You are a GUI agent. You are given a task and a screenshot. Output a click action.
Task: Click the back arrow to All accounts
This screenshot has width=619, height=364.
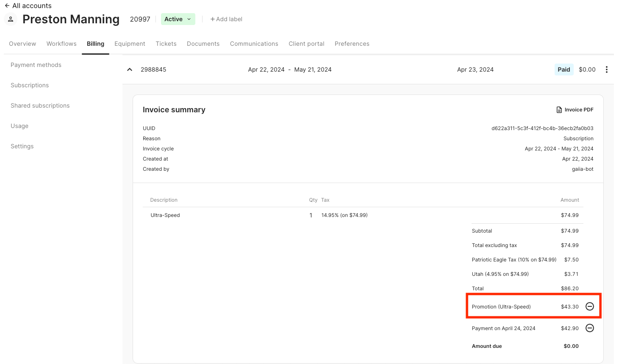(x=7, y=6)
